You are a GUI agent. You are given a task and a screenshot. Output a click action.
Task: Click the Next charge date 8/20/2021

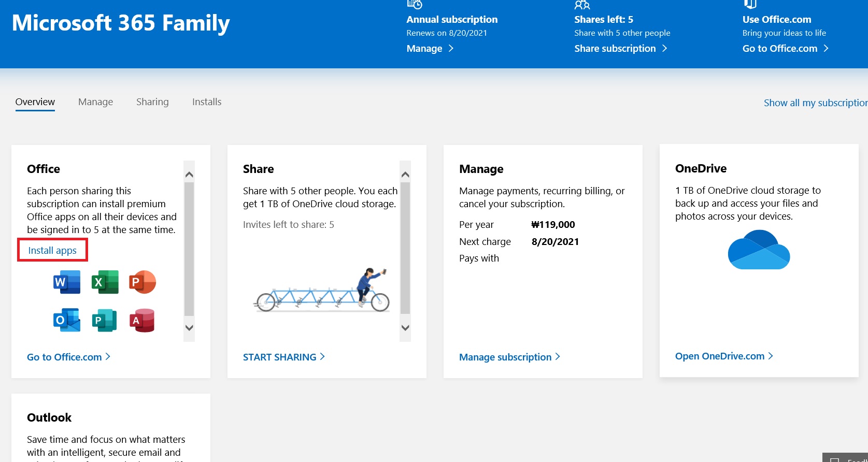point(555,241)
